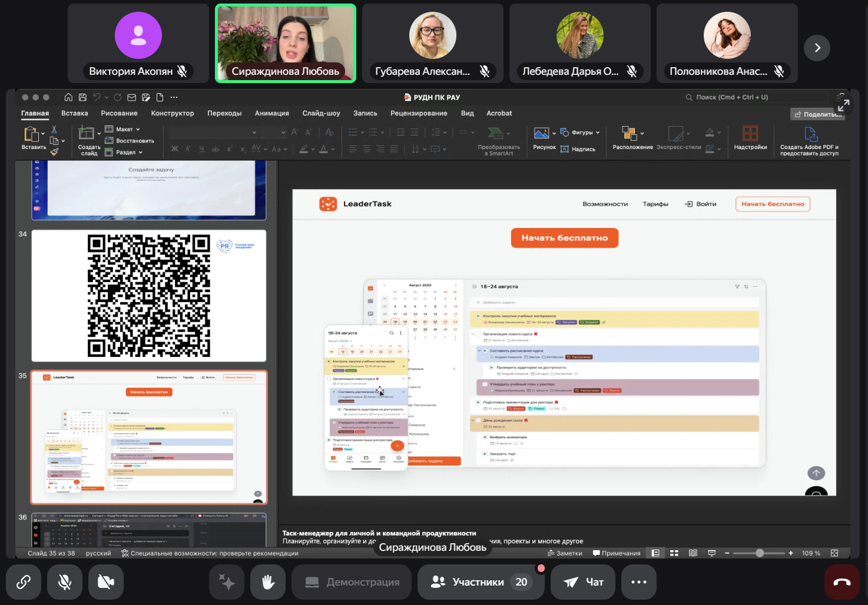Click the Создать слайд icon
The height and width of the screenshot is (605, 868).
click(87, 134)
